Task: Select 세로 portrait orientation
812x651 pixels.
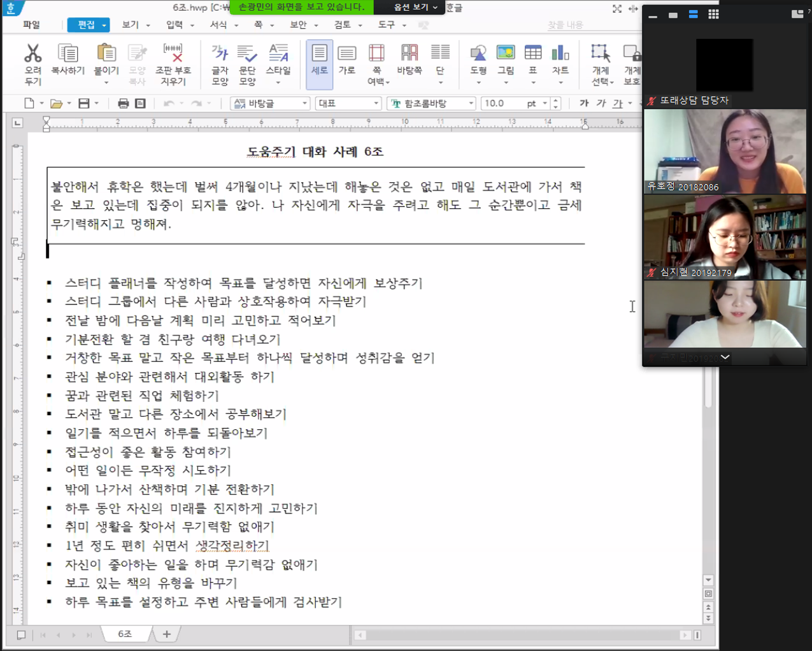Action: (319, 64)
